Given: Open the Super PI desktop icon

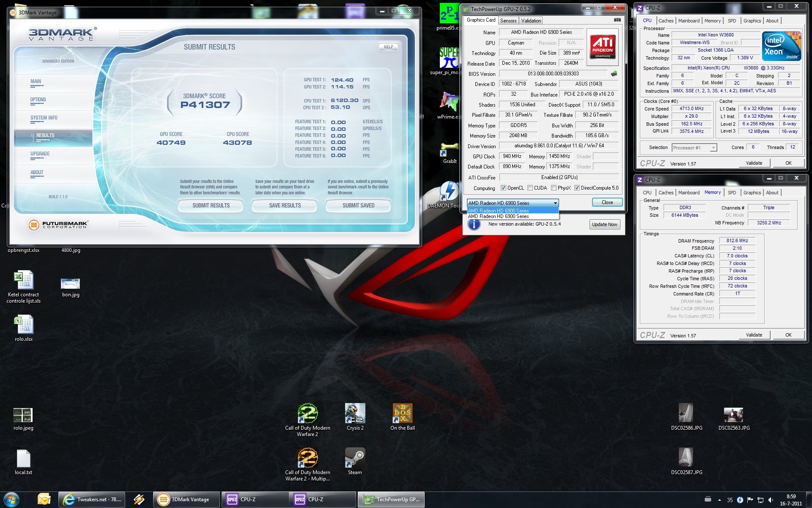Looking at the screenshot, I should coord(449,61).
